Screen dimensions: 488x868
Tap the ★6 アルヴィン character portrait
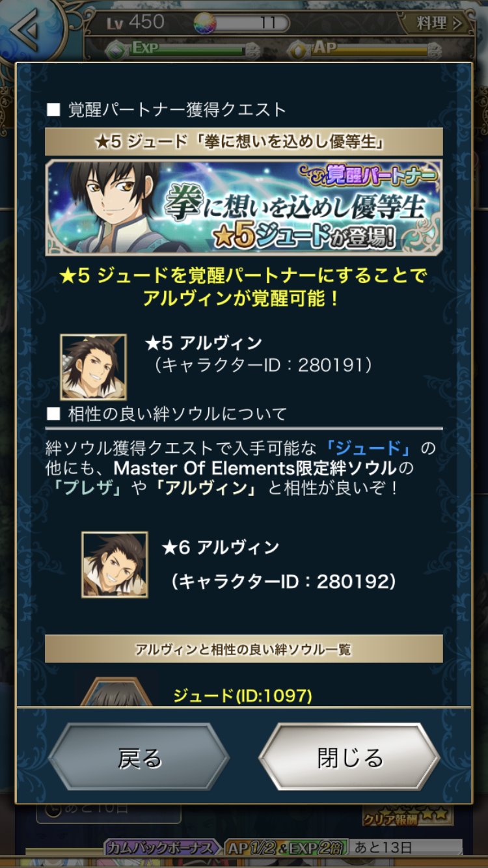pos(115,564)
